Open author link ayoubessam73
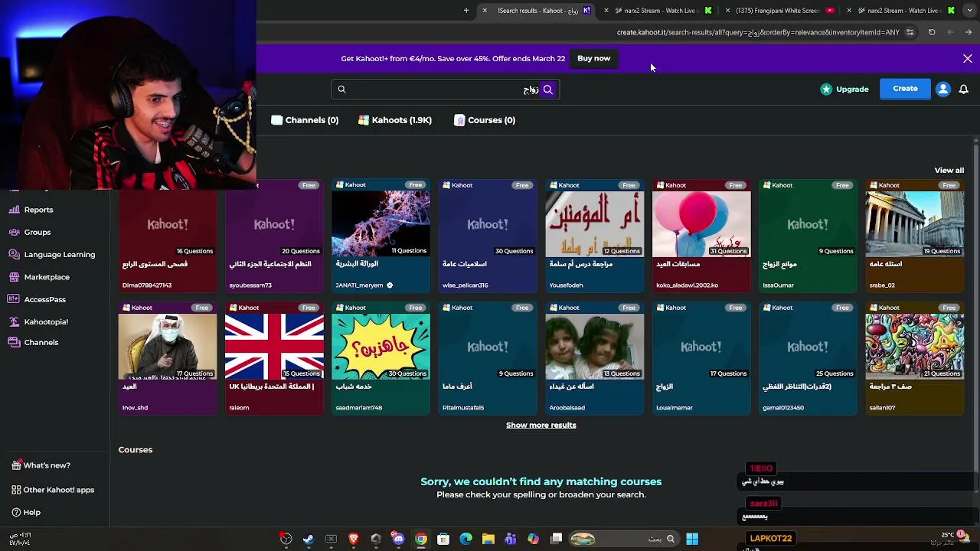Viewport: 980px width, 551px height. pyautogui.click(x=250, y=285)
